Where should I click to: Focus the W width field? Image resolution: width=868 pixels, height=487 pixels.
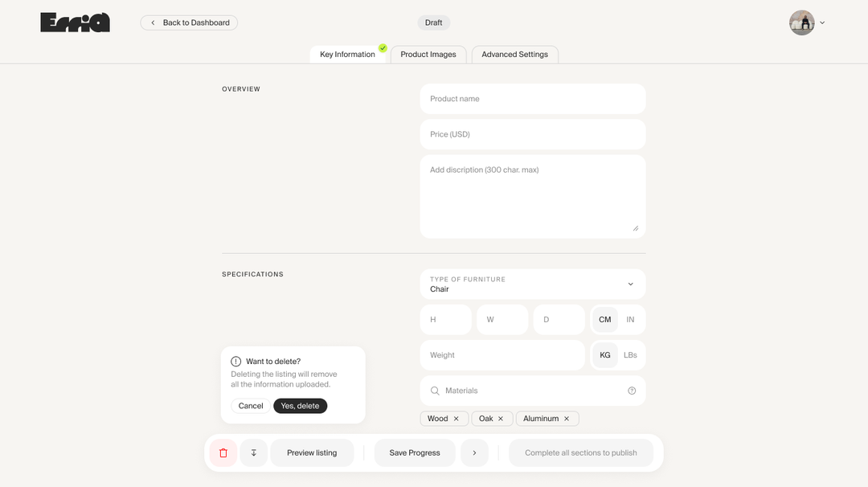[x=502, y=320]
